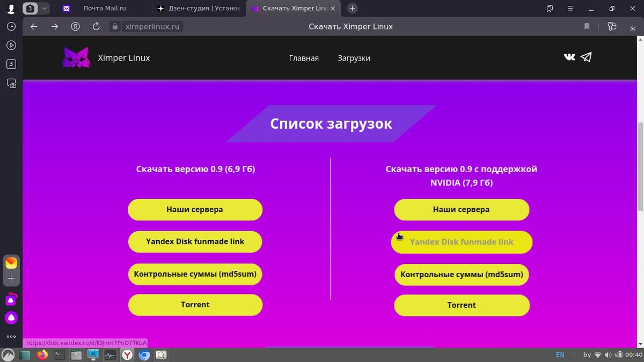Open the bookmarks collections icon in title bar
644x362 pixels.
[x=550, y=9]
